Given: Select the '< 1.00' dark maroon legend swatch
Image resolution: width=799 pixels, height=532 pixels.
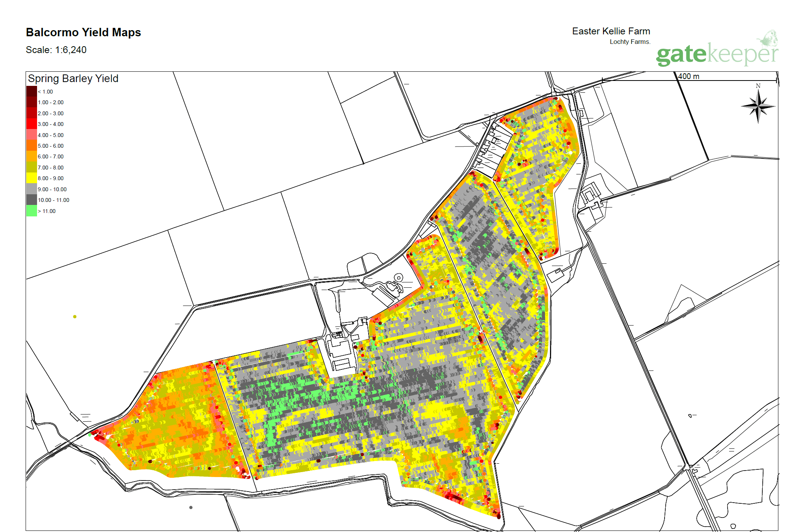Looking at the screenshot, I should pos(32,91).
